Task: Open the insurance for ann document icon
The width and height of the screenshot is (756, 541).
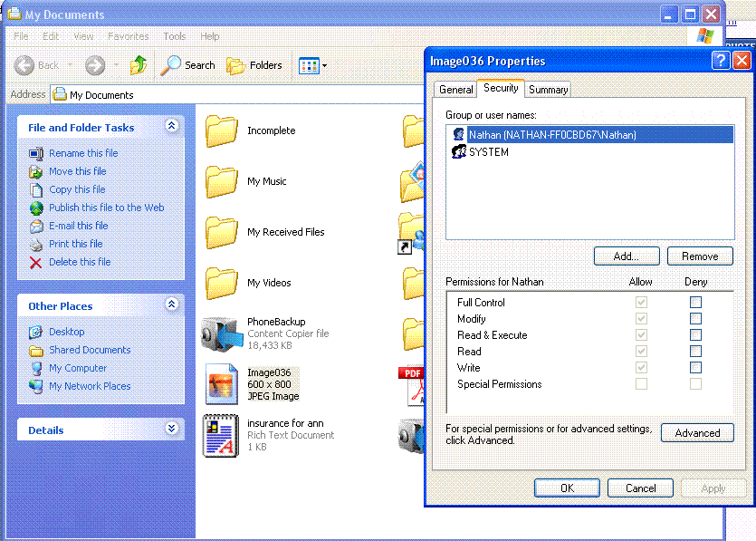Action: tap(220, 435)
